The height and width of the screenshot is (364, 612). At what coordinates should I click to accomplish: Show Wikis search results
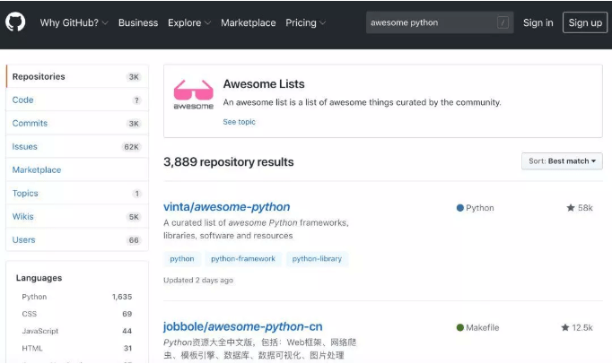pyautogui.click(x=77, y=217)
